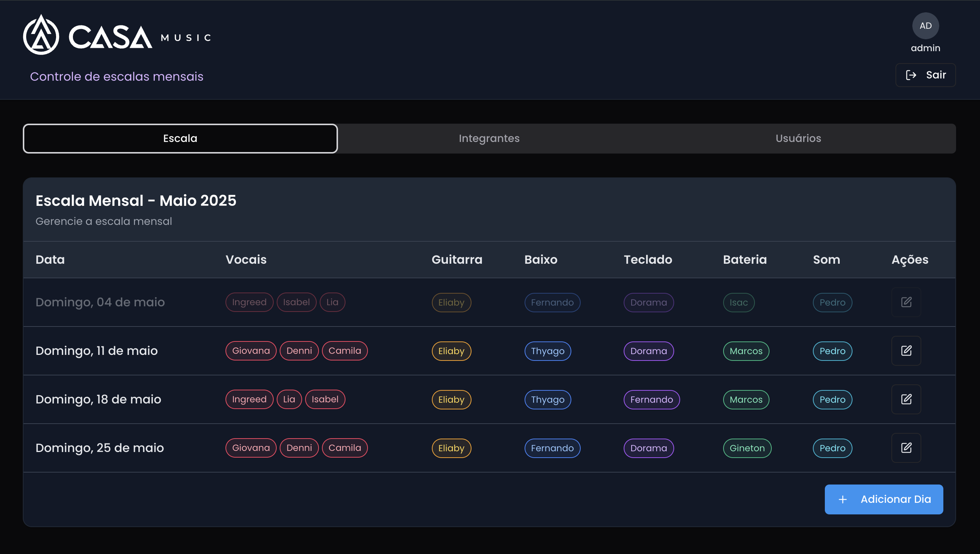Click the Giovana tag on 25 de maio
Screen dimensions: 980x554
251,448
